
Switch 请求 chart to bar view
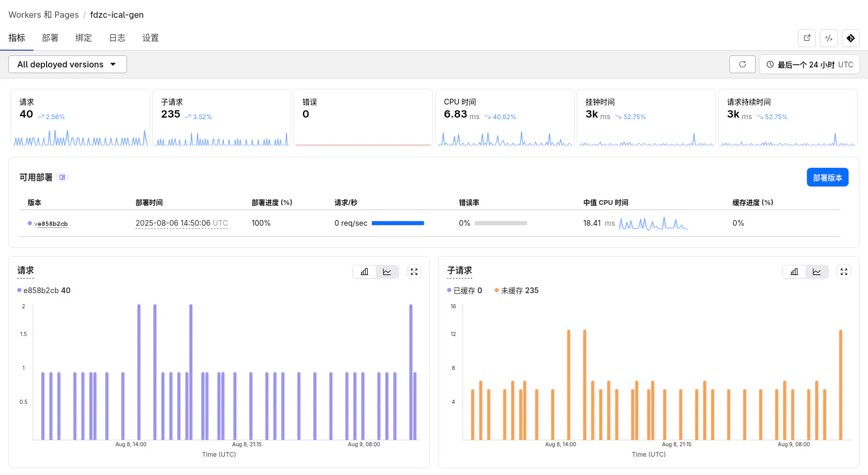(364, 272)
